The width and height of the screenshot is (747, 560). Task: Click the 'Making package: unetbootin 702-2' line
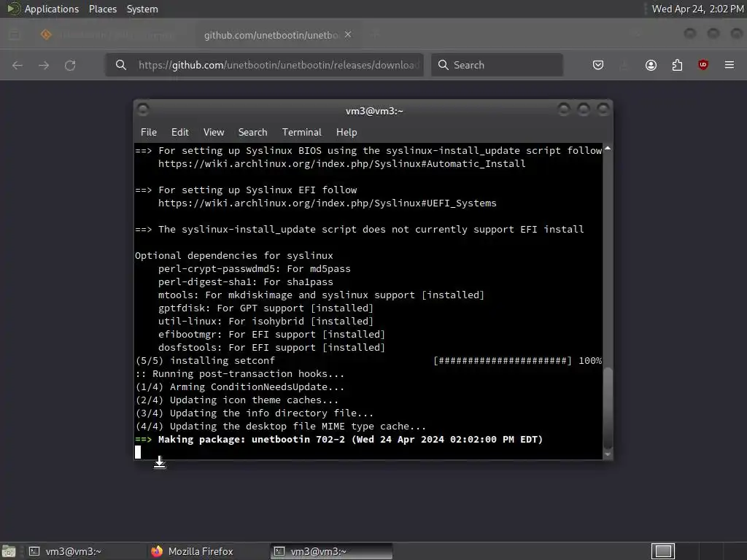pyautogui.click(x=338, y=440)
